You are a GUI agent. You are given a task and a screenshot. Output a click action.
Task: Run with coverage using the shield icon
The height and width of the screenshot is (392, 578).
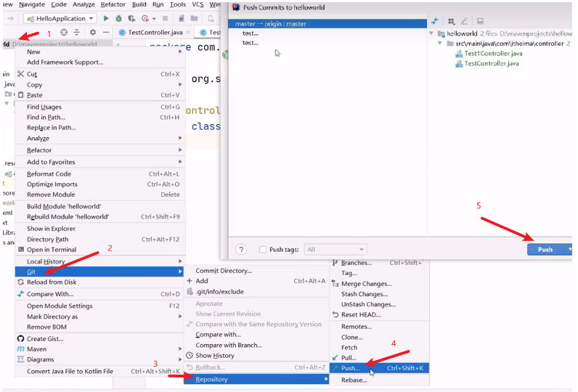tap(131, 18)
